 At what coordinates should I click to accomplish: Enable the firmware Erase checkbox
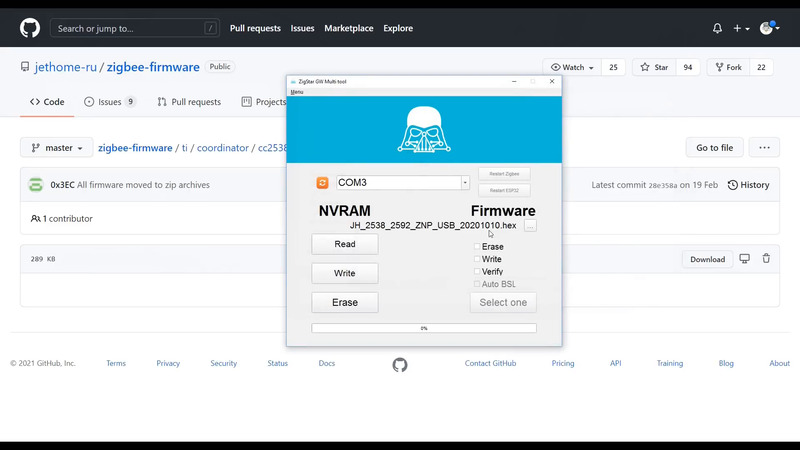pos(478,246)
